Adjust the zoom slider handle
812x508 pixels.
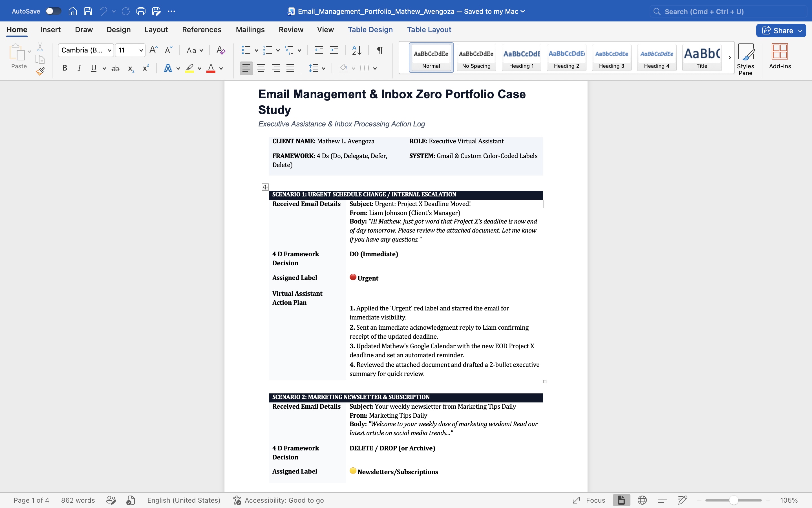coord(734,500)
